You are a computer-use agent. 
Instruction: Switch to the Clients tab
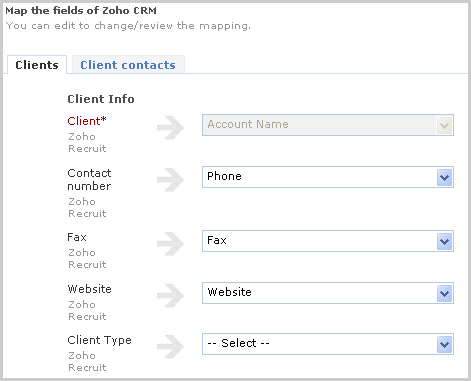(x=37, y=65)
